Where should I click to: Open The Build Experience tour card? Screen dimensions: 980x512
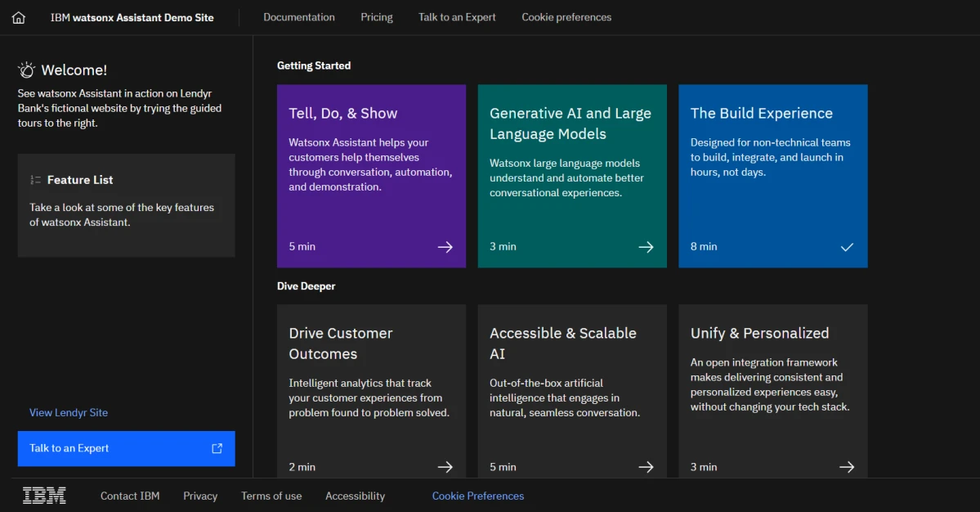773,176
